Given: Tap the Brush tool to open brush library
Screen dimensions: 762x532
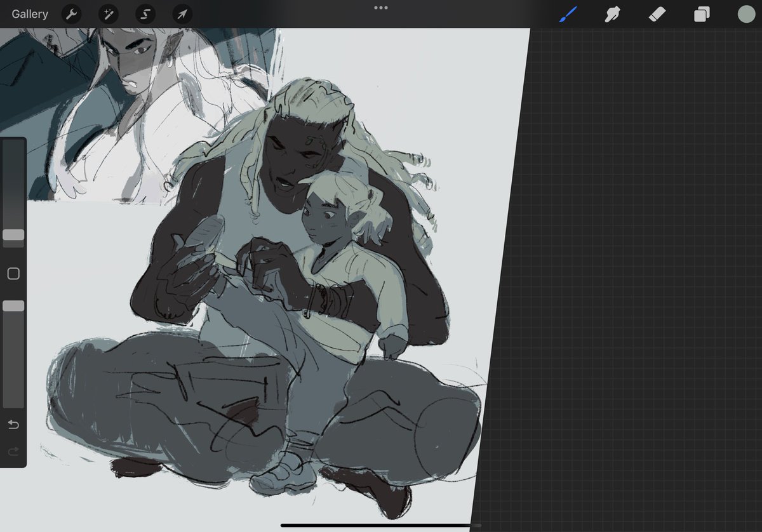Looking at the screenshot, I should (568, 14).
